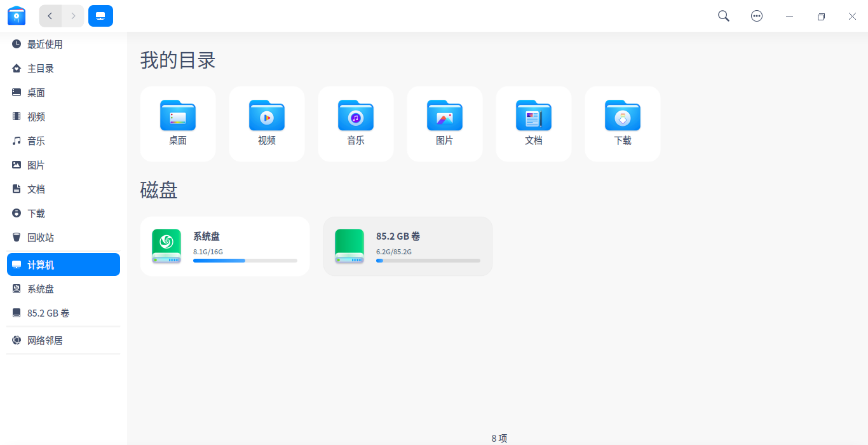868x445 pixels.
Task: Click the trash icon beside 回收站
Action: click(x=17, y=237)
